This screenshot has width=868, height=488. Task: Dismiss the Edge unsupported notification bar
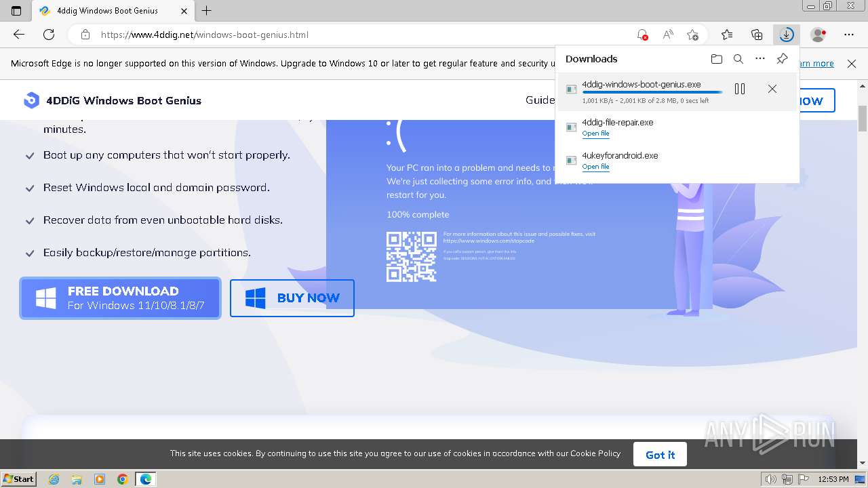852,63
